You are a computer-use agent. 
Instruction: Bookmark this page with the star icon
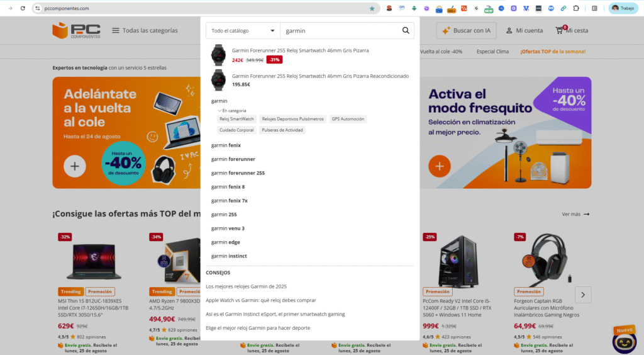pos(372,9)
